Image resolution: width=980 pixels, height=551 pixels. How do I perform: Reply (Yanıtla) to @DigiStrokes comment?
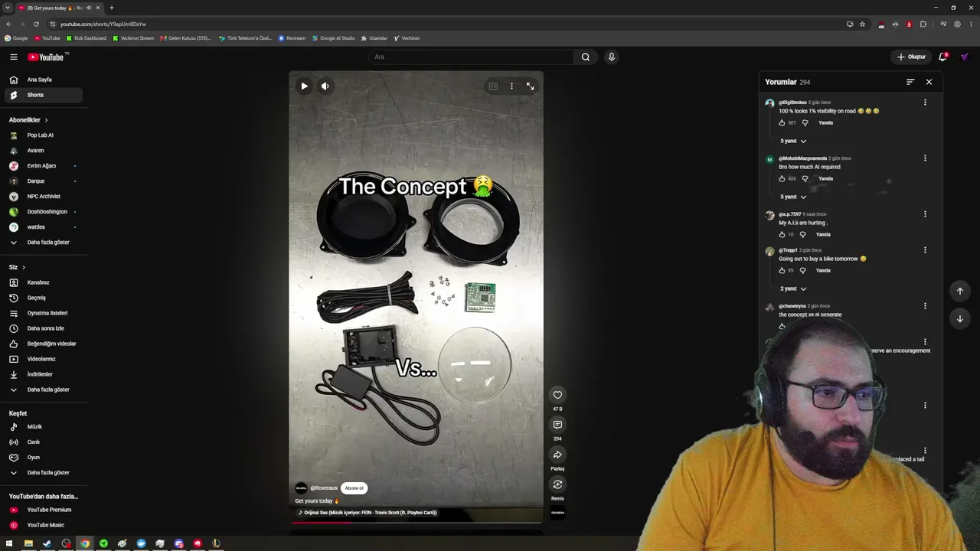tap(825, 122)
